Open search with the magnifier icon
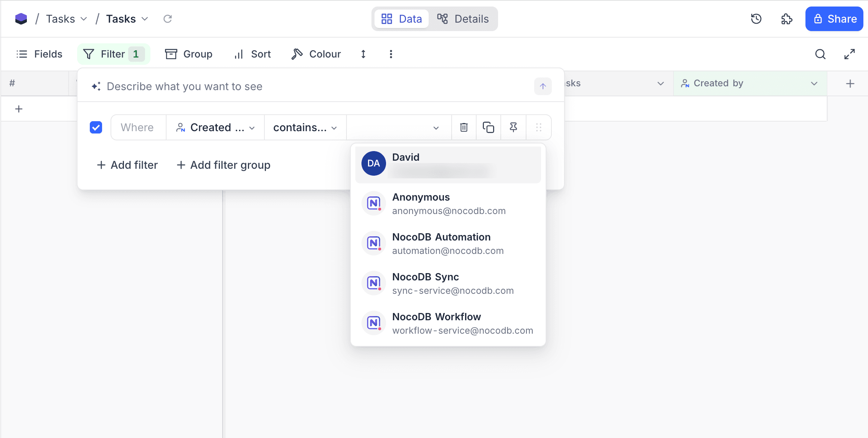 coord(820,54)
